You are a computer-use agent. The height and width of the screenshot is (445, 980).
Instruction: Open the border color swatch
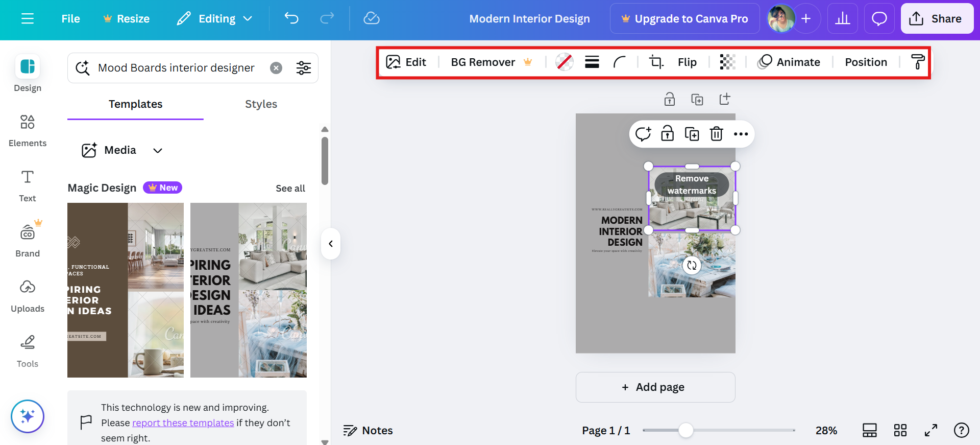[564, 62]
